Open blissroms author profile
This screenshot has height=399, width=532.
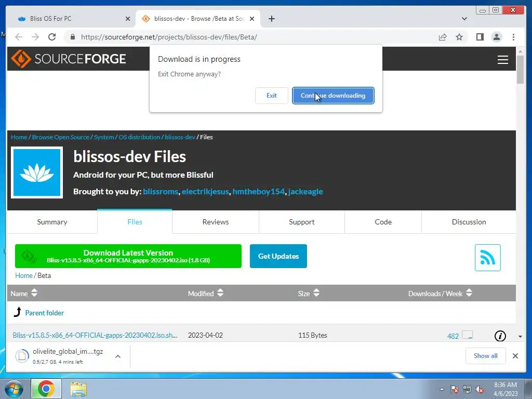[x=161, y=192]
